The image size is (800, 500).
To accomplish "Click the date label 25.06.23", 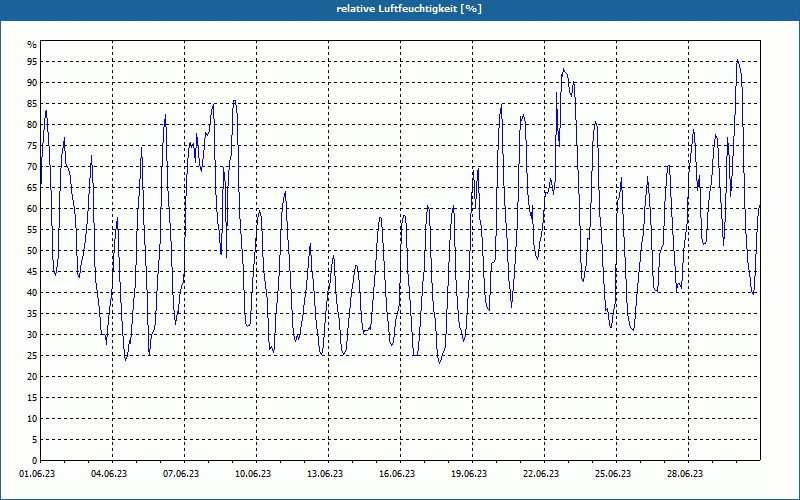I will coord(612,474).
